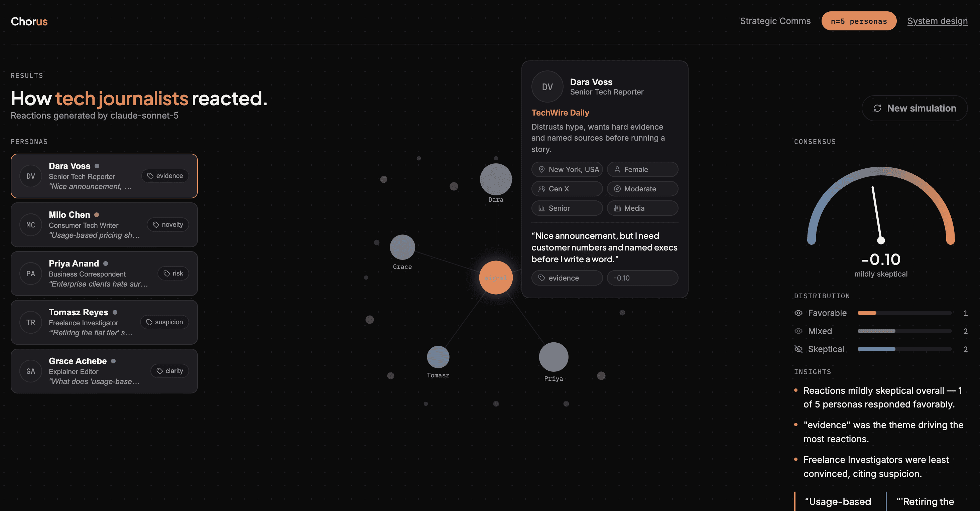Click the crossed-eye icon beside Skeptical
The height and width of the screenshot is (511, 980).
pyautogui.click(x=799, y=349)
